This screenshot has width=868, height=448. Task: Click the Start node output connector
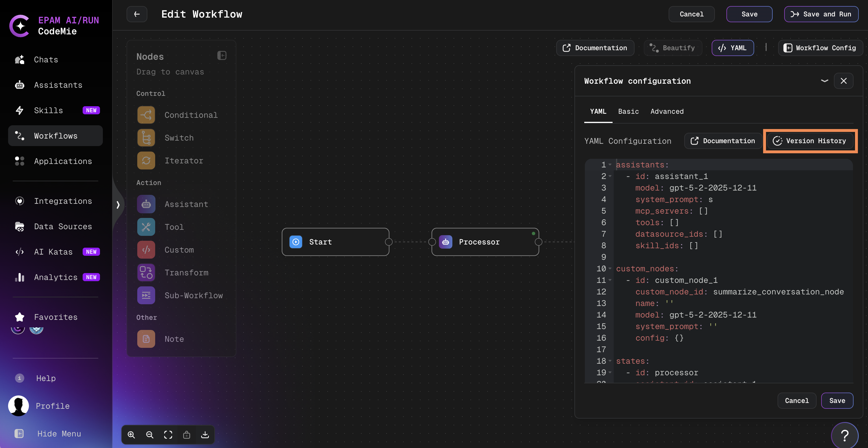[x=389, y=242]
